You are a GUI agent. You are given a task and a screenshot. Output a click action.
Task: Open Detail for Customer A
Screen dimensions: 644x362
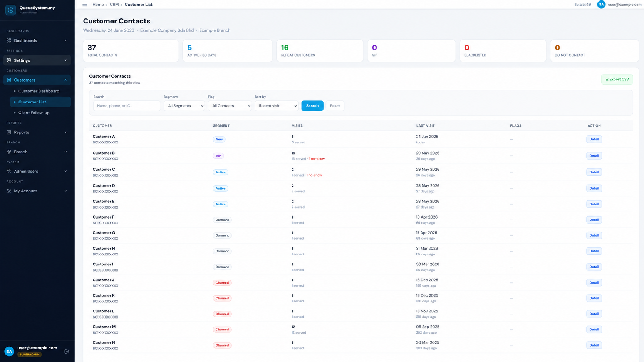[x=594, y=139]
